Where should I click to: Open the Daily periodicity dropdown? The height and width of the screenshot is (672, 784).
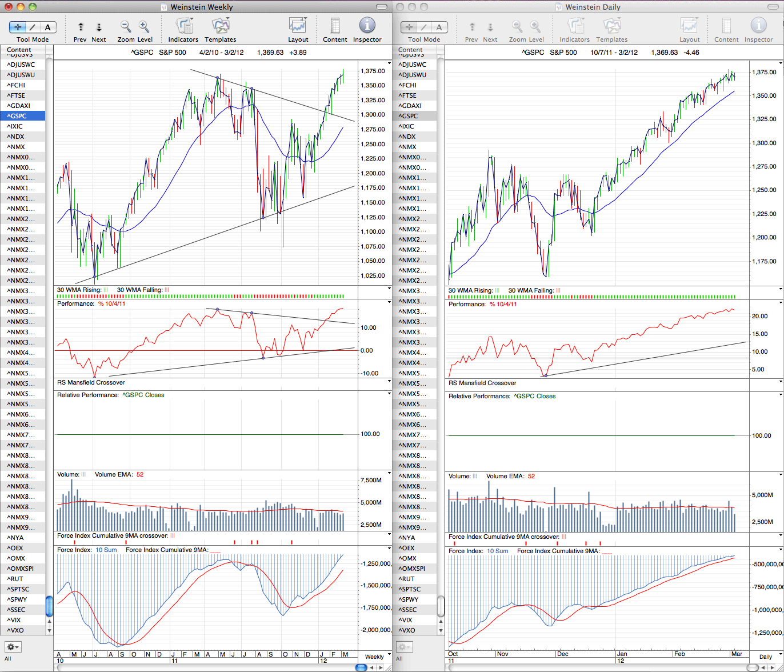tap(766, 657)
